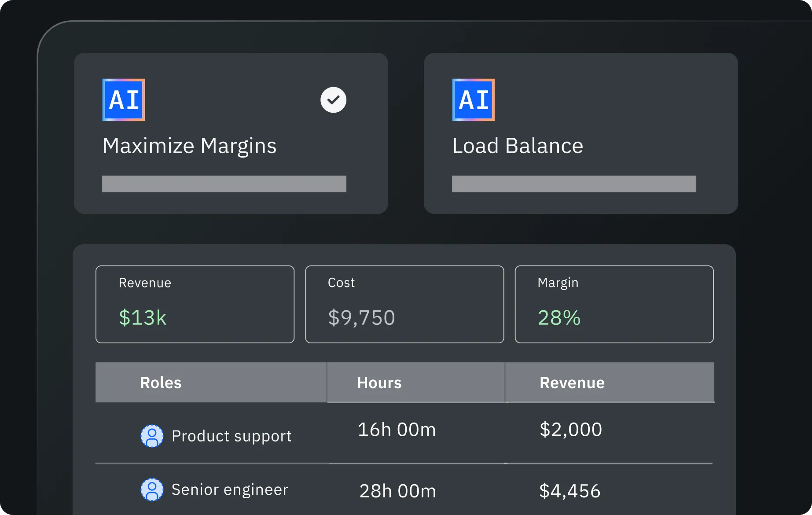Click the progress bar under Load Balance
This screenshot has width=812, height=515.
coord(574,184)
